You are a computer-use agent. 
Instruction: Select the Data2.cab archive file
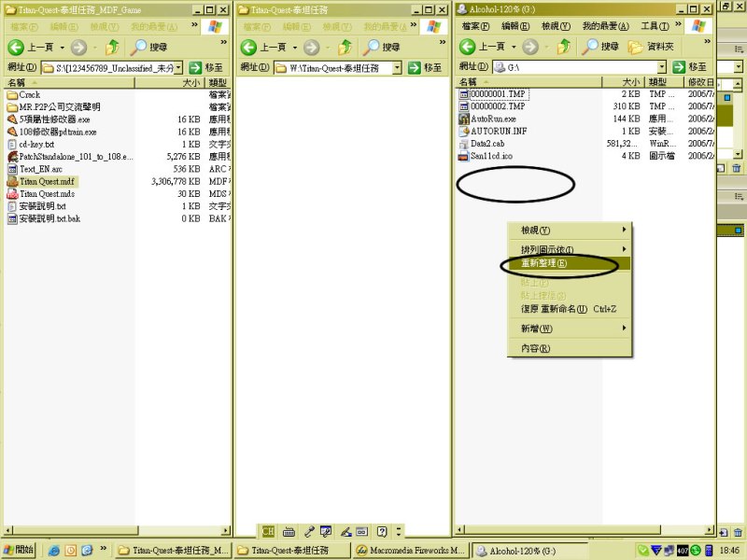pyautogui.click(x=486, y=144)
